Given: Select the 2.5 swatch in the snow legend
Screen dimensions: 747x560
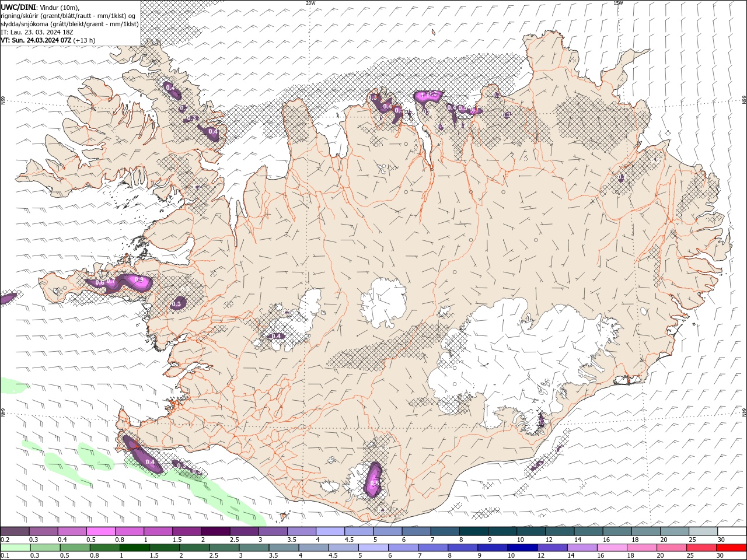Looking at the screenshot, I should click(x=244, y=531).
